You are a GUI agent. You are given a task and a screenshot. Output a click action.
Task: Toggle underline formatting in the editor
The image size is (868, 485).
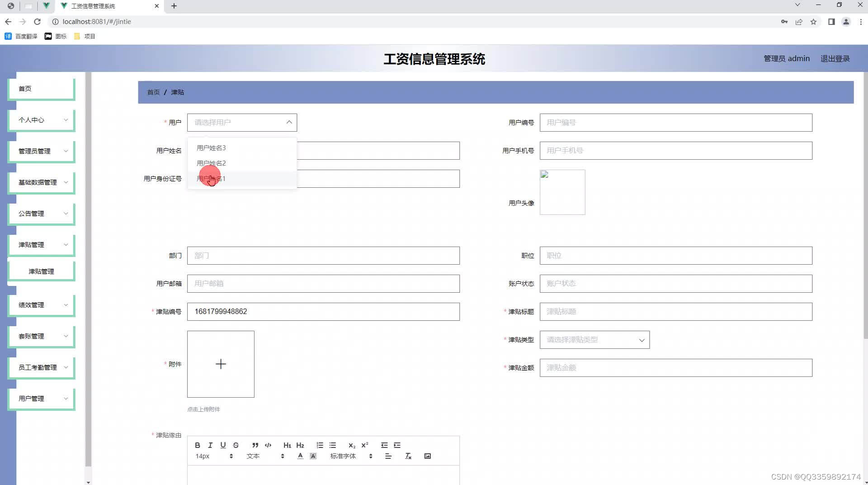coord(223,445)
